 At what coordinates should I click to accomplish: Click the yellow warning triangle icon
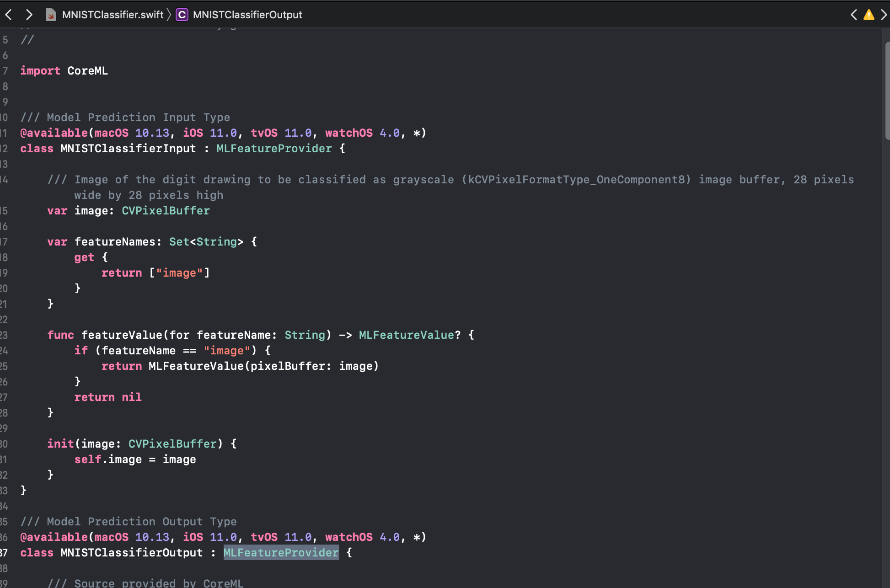tap(869, 15)
